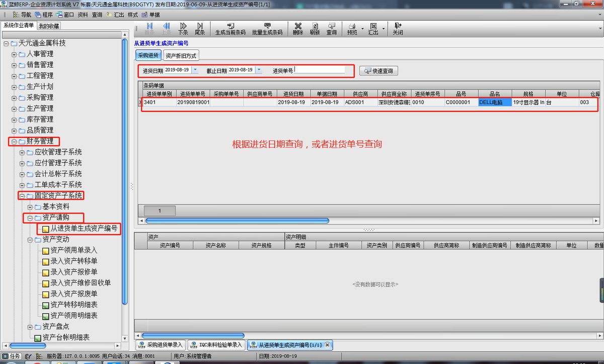Switch to the 资产折旧方式 tab

coord(181,55)
